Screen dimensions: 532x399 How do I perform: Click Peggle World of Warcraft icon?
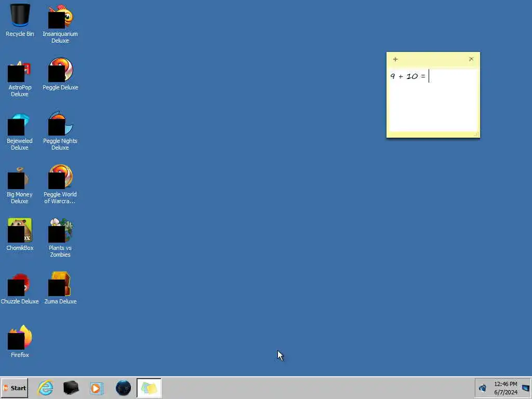(60, 184)
